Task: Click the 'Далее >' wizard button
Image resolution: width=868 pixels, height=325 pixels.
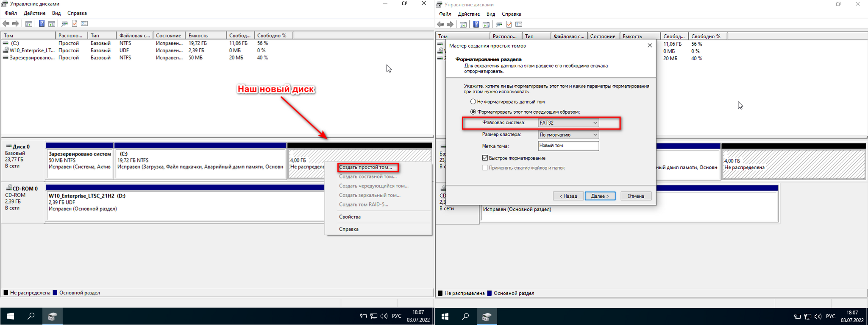Action: click(x=600, y=196)
